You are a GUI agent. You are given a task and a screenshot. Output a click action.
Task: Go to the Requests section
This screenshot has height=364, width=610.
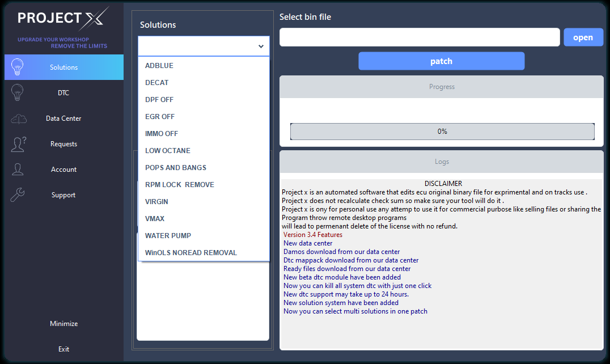tap(64, 144)
